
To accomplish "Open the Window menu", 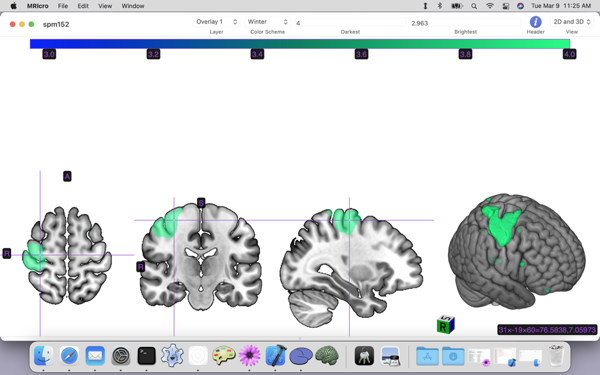I will [133, 6].
